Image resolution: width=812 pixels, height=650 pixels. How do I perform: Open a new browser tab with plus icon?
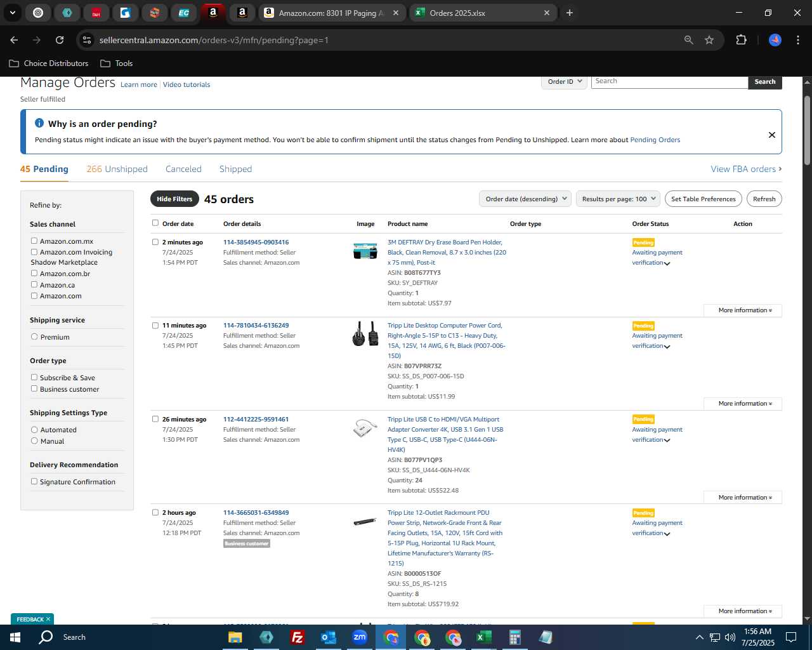point(570,13)
